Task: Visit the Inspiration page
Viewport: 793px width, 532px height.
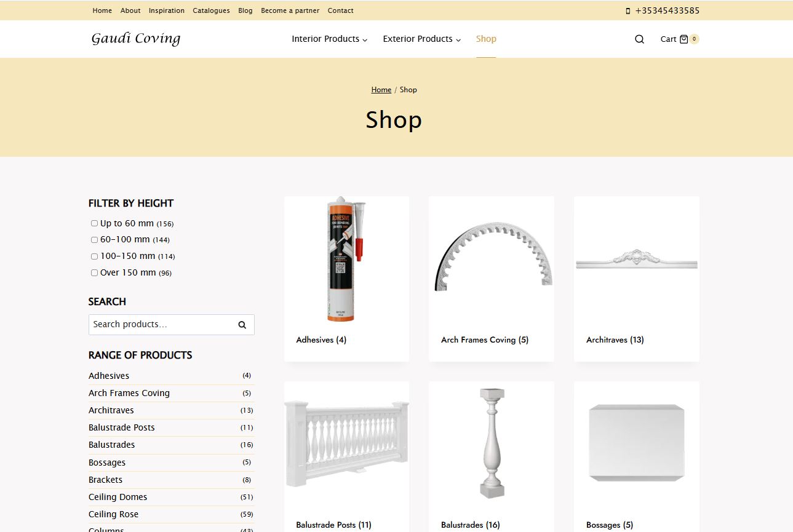Action: [x=167, y=10]
